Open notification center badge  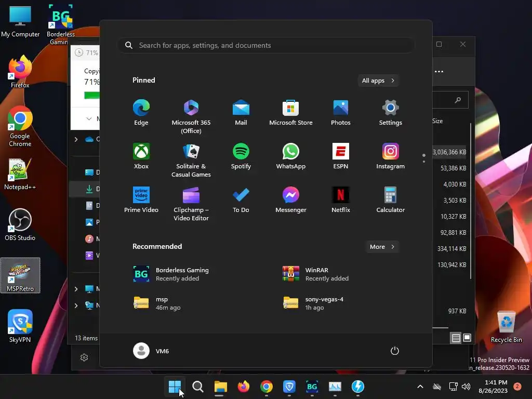(x=517, y=386)
